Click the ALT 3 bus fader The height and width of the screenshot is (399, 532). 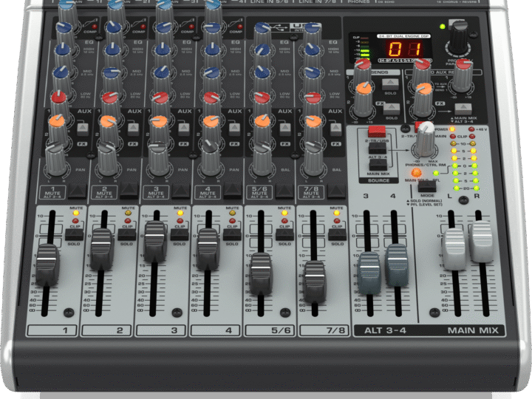369,273
